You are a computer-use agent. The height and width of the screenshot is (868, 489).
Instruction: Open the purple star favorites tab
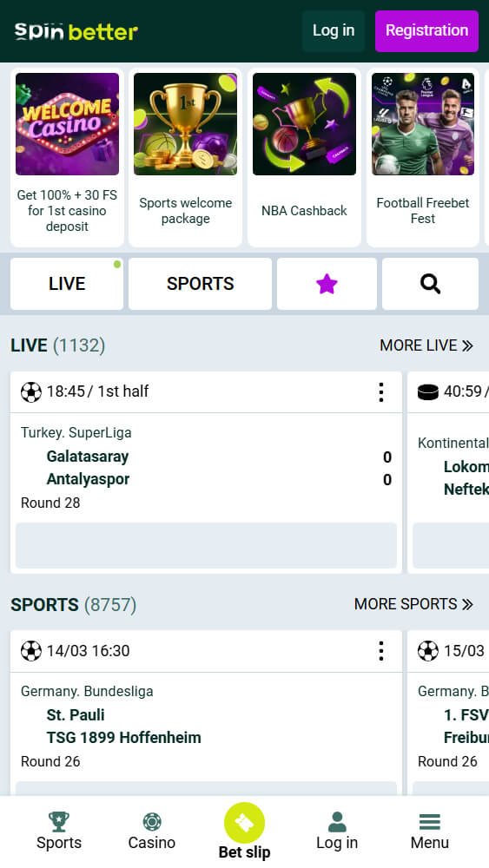(x=327, y=284)
